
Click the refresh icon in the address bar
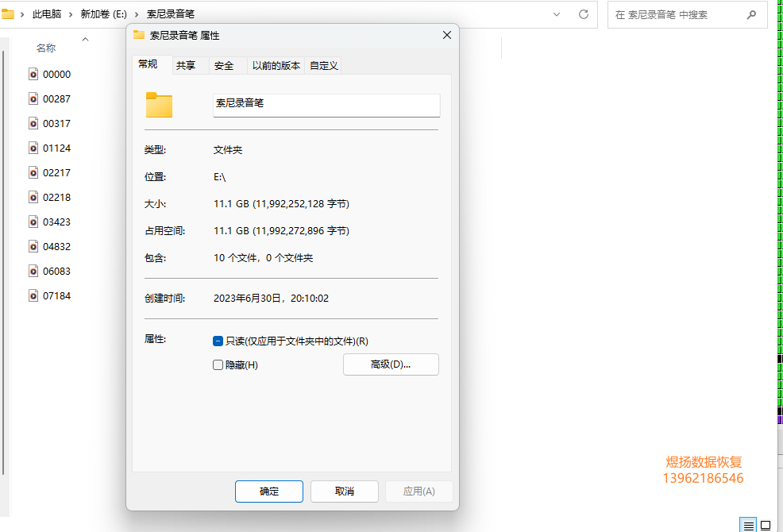tap(583, 14)
